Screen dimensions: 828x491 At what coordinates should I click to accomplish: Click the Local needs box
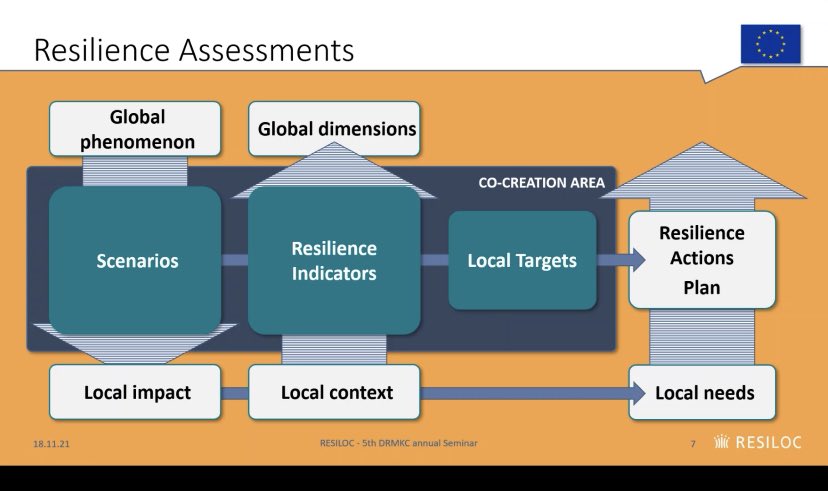click(702, 392)
